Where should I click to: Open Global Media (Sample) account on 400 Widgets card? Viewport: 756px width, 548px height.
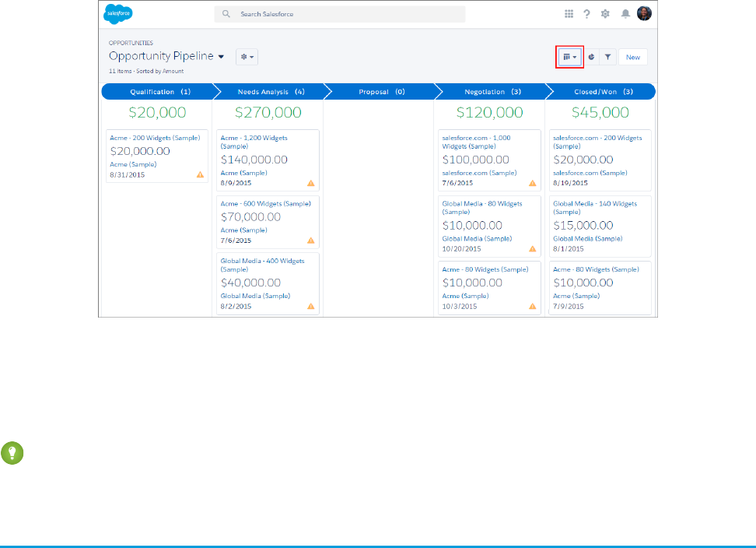(256, 297)
